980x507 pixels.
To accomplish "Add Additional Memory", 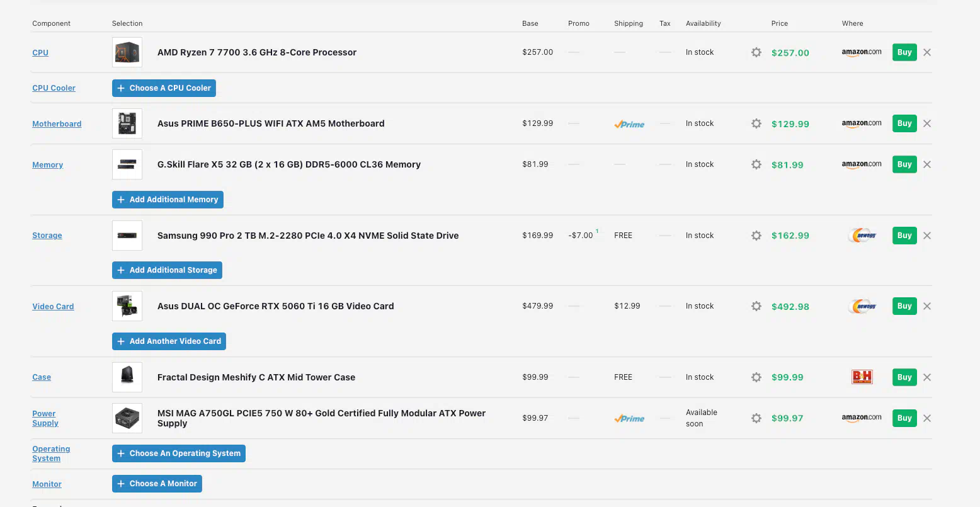I will click(168, 200).
